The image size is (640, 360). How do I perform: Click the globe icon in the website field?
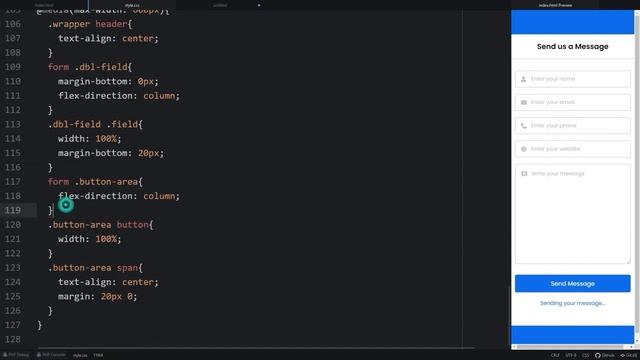(x=524, y=149)
